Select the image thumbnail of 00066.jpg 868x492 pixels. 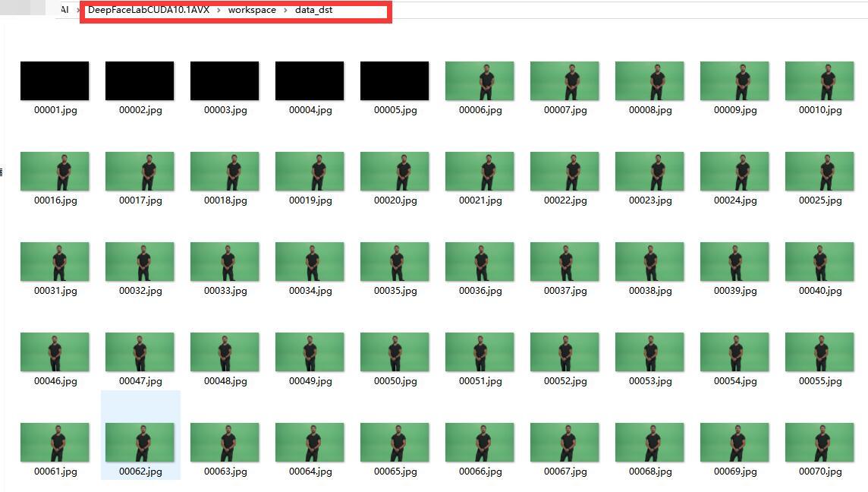pos(480,442)
